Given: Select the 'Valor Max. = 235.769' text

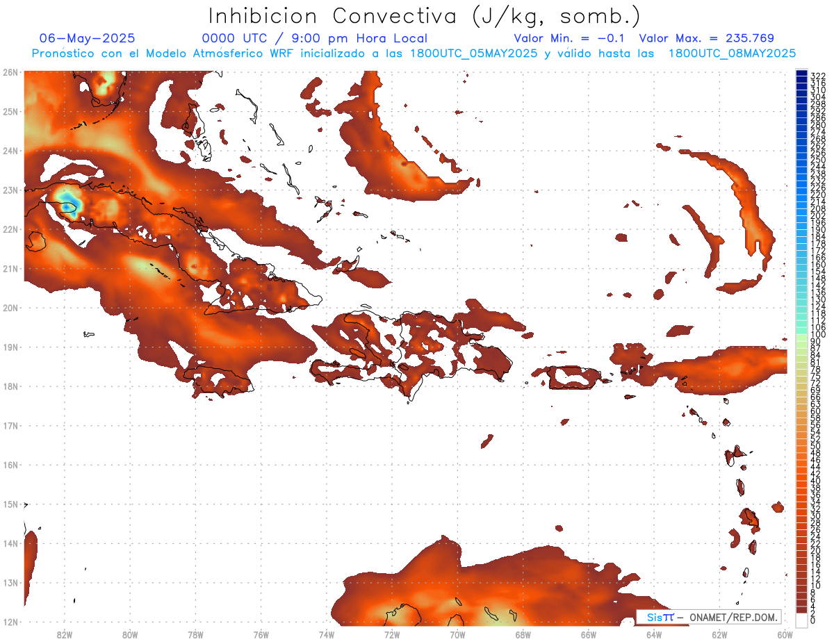Looking at the screenshot, I should [706, 38].
